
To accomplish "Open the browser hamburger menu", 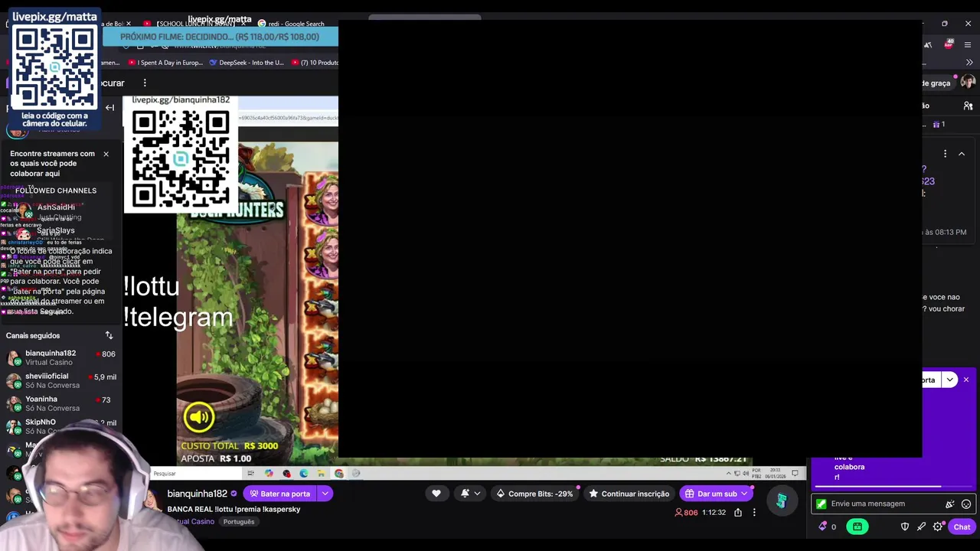I will coord(968,44).
